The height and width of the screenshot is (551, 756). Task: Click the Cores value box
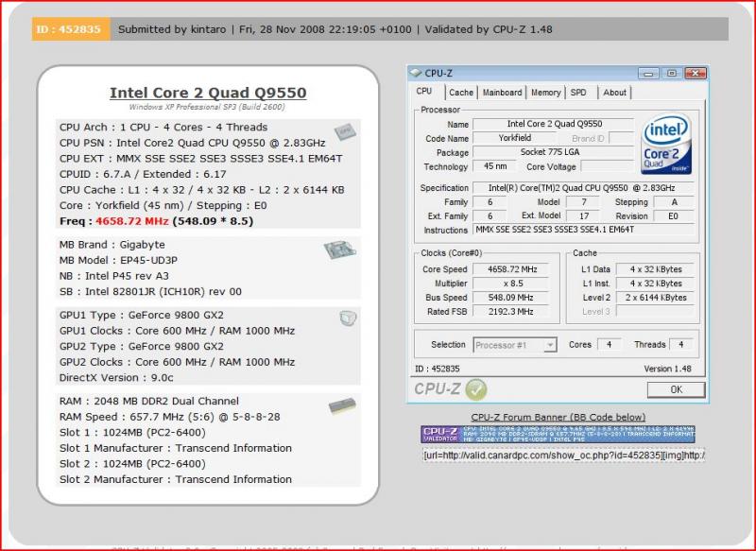click(609, 345)
